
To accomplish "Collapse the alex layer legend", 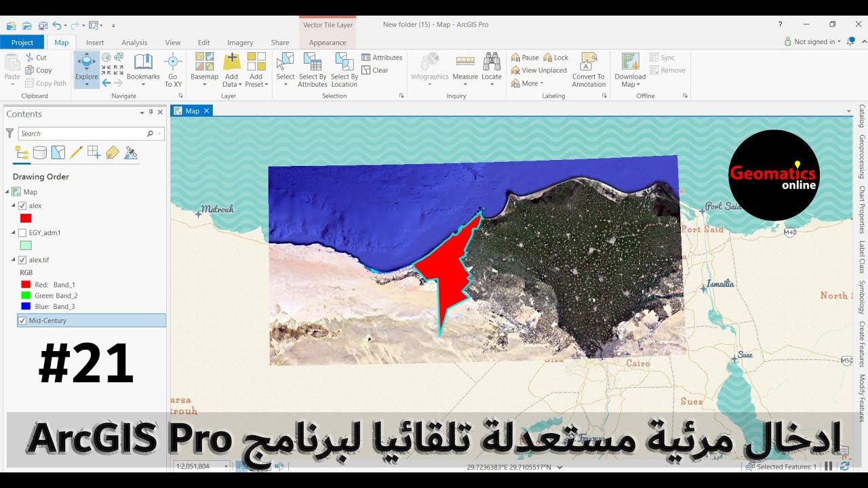I will (14, 205).
